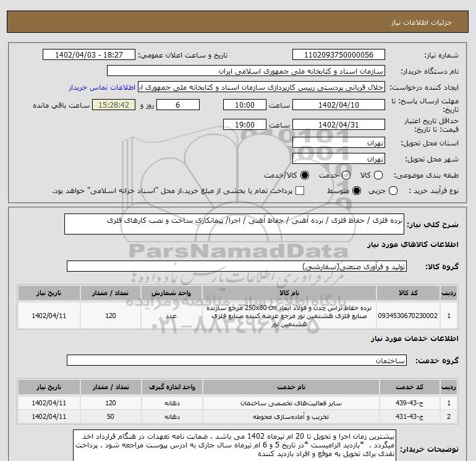Image resolution: width=476 pixels, height=461 pixels.
Task: Click the need number field 1102093750000056
Action: pyautogui.click(x=339, y=54)
